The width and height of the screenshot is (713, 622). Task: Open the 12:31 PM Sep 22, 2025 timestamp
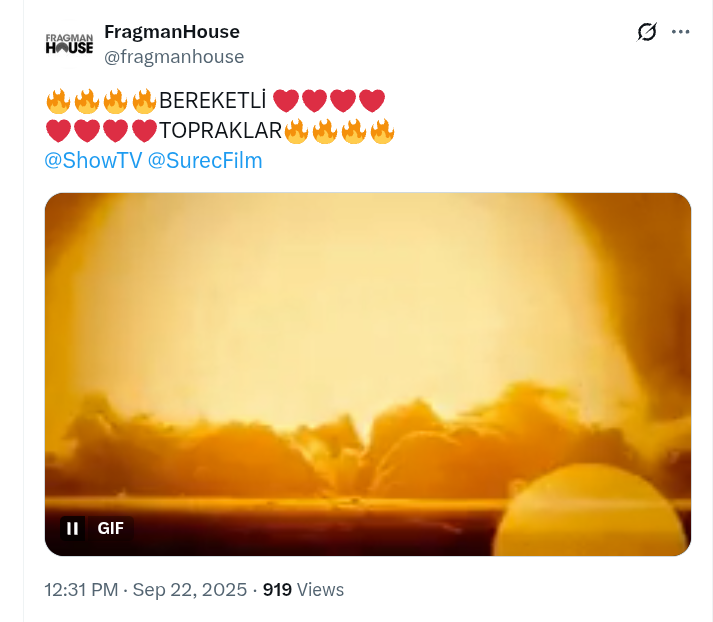146,590
